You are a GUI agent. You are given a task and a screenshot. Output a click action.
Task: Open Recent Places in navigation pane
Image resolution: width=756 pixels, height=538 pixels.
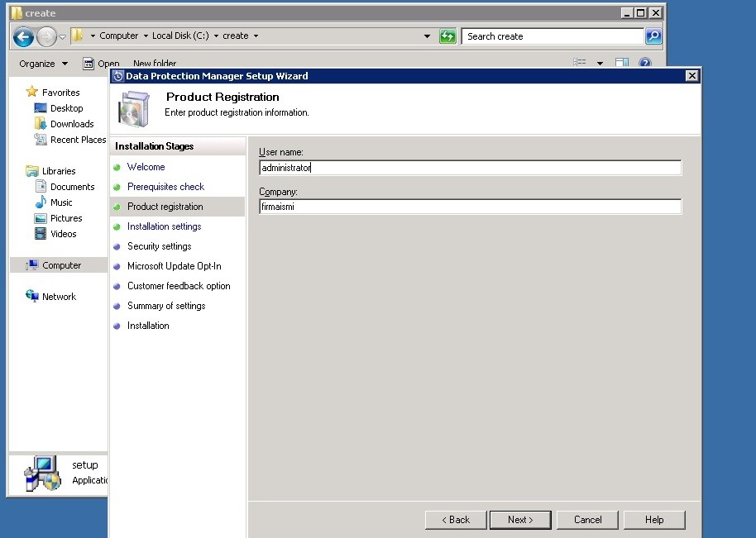click(x=78, y=140)
